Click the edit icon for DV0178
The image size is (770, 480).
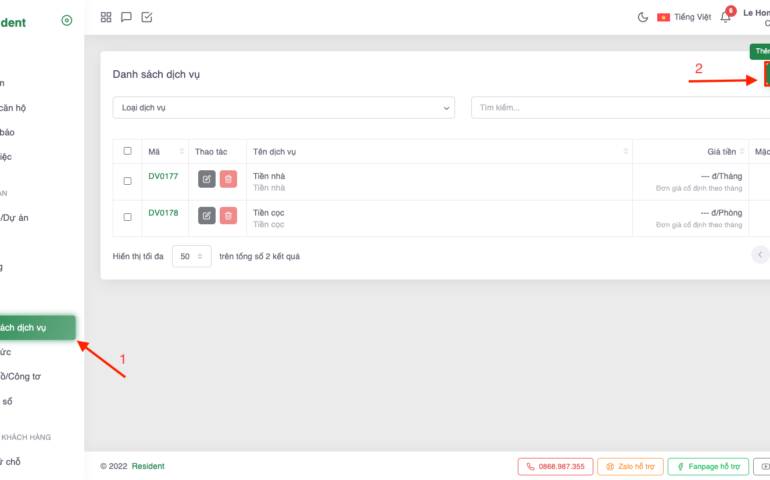tap(206, 215)
